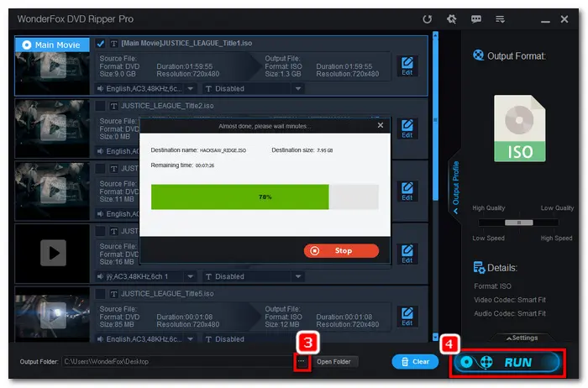Open the feedback chat bubble icon

point(476,18)
